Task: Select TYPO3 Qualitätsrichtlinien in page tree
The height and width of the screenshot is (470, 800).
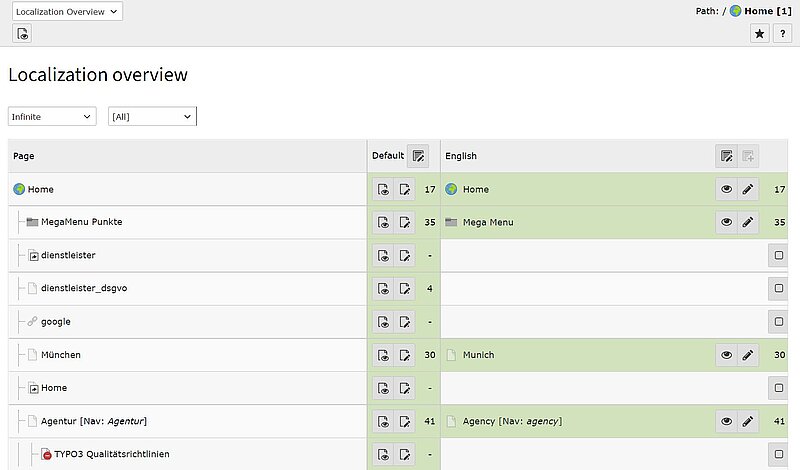Action: (98, 454)
